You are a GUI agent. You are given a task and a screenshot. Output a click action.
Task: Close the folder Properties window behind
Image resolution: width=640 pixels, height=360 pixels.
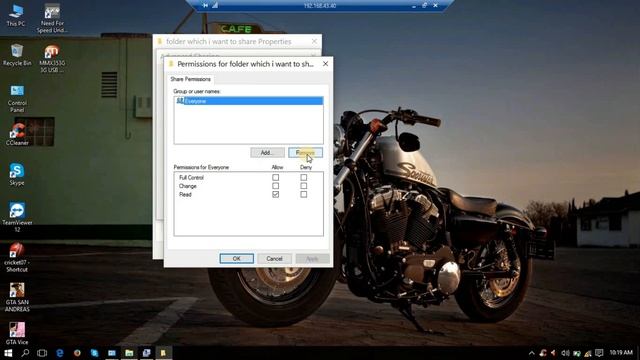tap(314, 41)
